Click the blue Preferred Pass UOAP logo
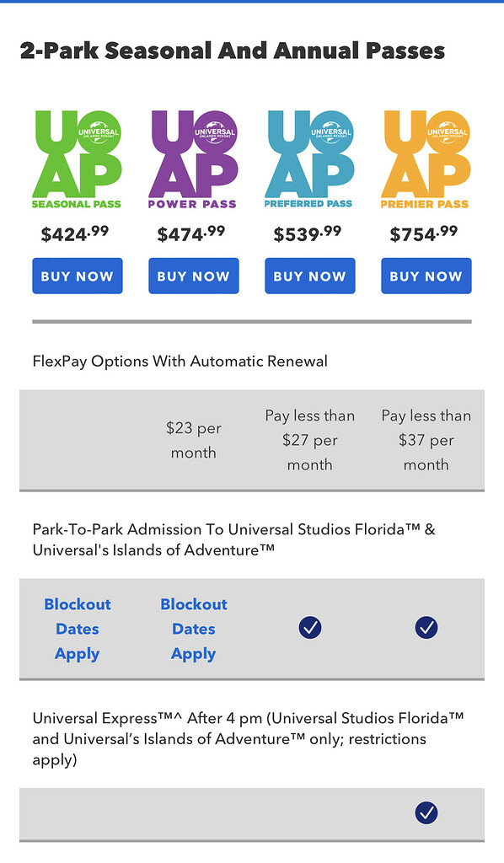 coord(309,156)
